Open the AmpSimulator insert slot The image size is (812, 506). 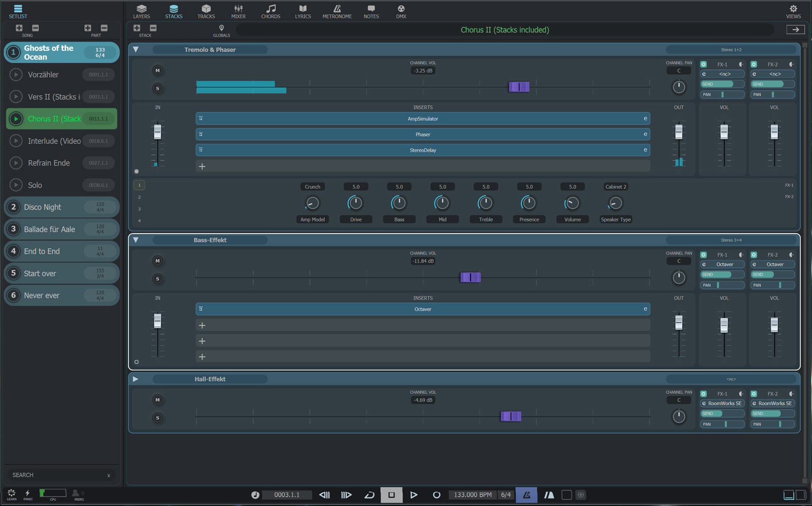422,119
